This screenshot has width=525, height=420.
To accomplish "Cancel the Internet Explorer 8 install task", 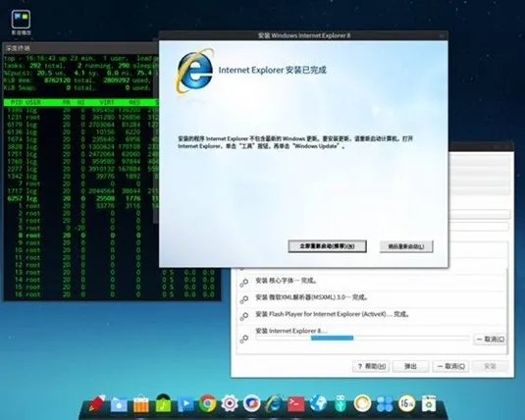I will tap(491, 340).
